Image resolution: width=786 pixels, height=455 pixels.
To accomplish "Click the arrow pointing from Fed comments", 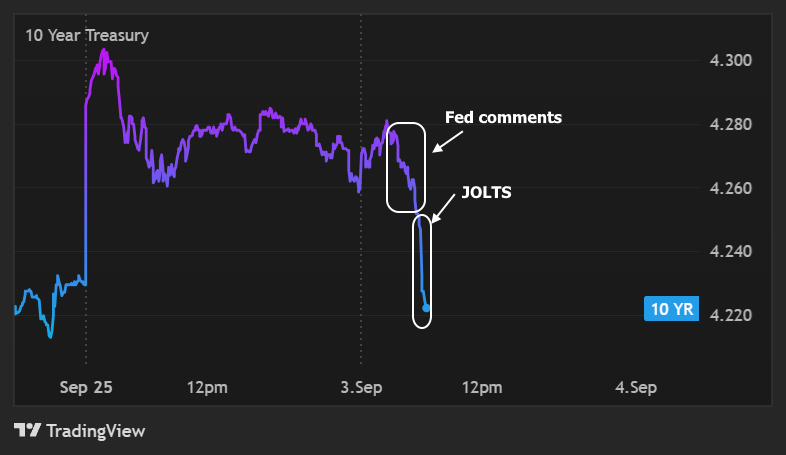I will tap(448, 142).
